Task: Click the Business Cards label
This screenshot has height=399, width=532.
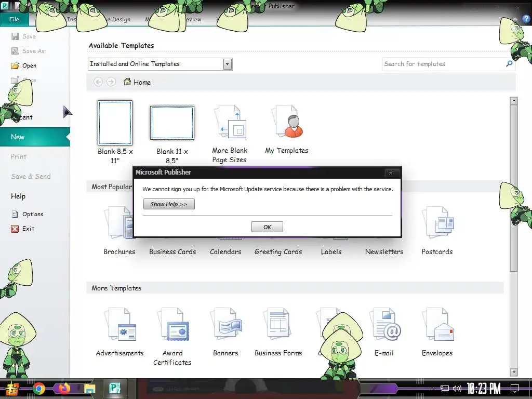Action: pyautogui.click(x=172, y=252)
